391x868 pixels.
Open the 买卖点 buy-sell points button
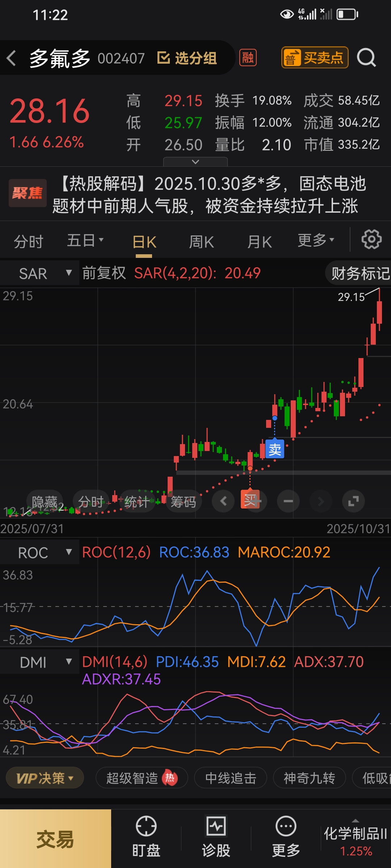315,58
